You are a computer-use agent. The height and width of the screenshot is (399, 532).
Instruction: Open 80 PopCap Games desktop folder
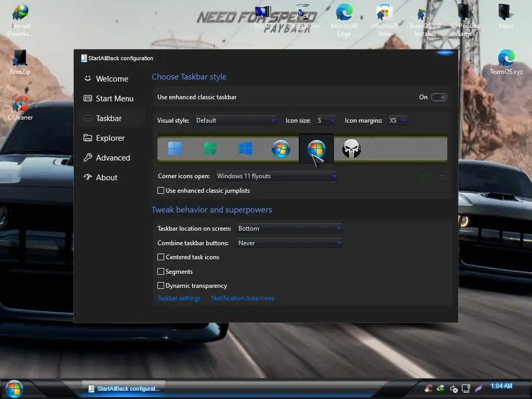[465, 20]
